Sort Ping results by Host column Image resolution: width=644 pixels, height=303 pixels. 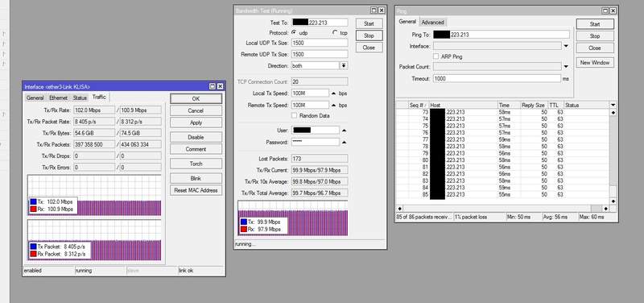click(x=464, y=106)
